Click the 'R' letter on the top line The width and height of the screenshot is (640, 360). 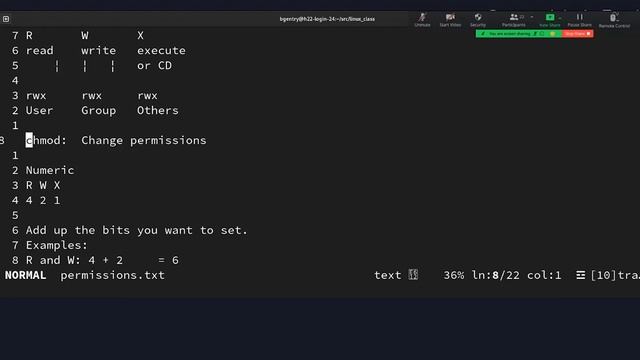click(x=29, y=36)
